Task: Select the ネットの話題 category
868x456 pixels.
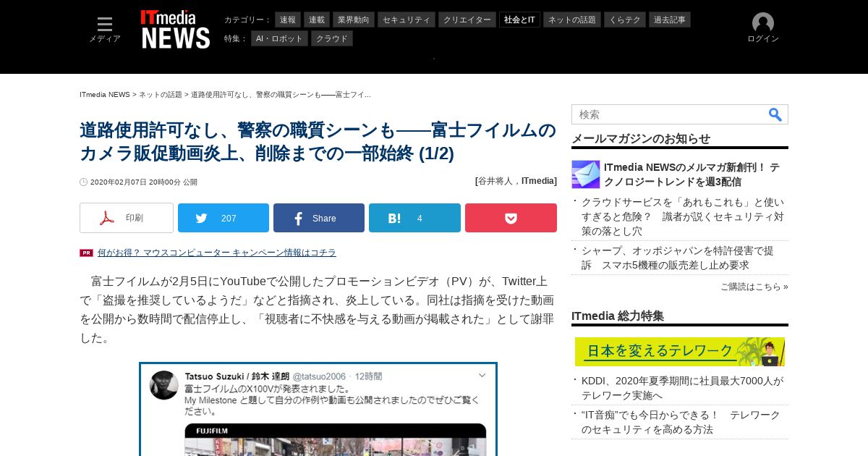Action: (x=572, y=20)
